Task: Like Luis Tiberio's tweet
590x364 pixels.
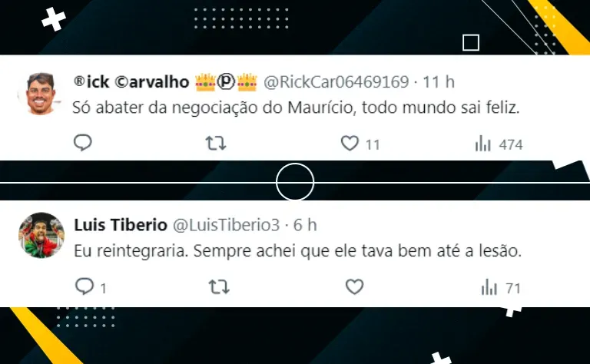Action: pos(354,287)
